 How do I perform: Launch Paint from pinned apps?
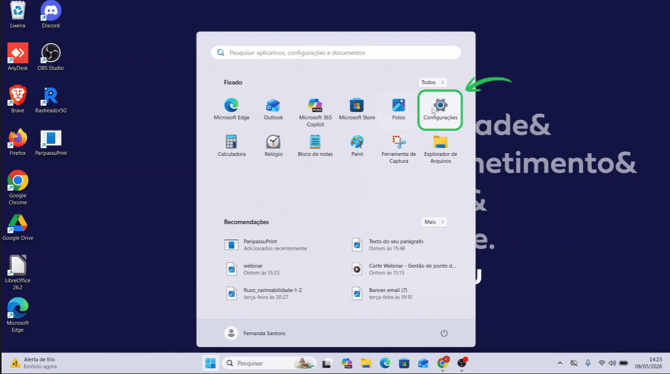(357, 146)
